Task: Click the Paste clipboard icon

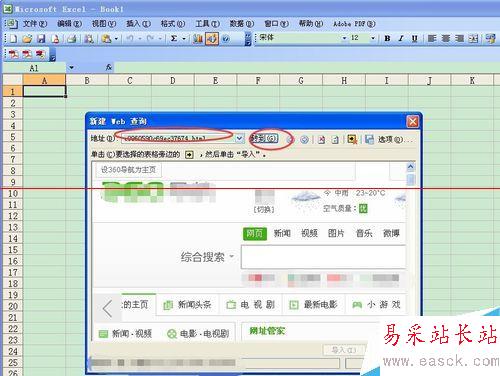Action: [x=106, y=39]
